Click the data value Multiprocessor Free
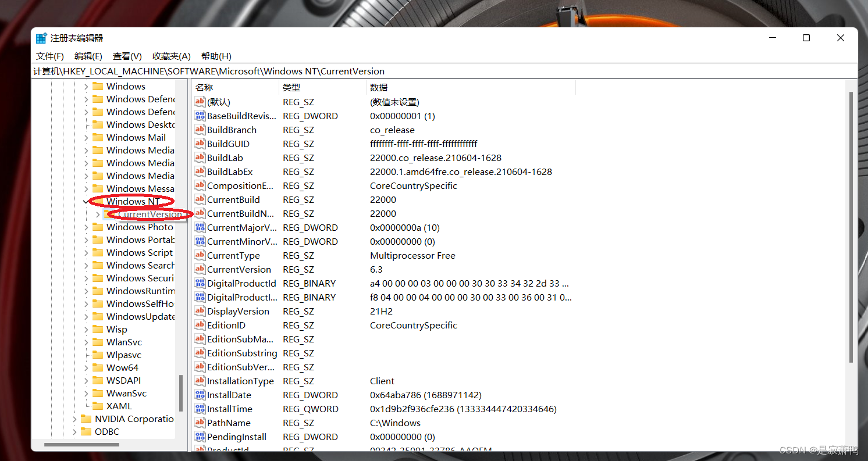Image resolution: width=868 pixels, height=461 pixels. click(412, 256)
